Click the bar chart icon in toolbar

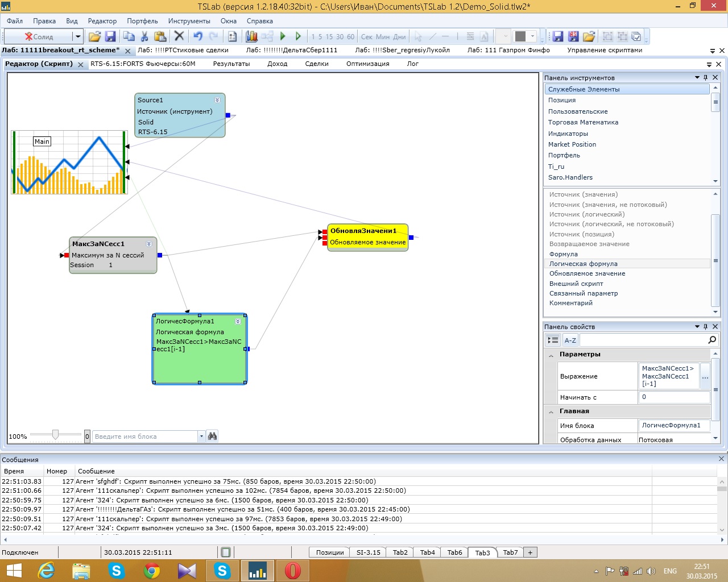tap(251, 36)
